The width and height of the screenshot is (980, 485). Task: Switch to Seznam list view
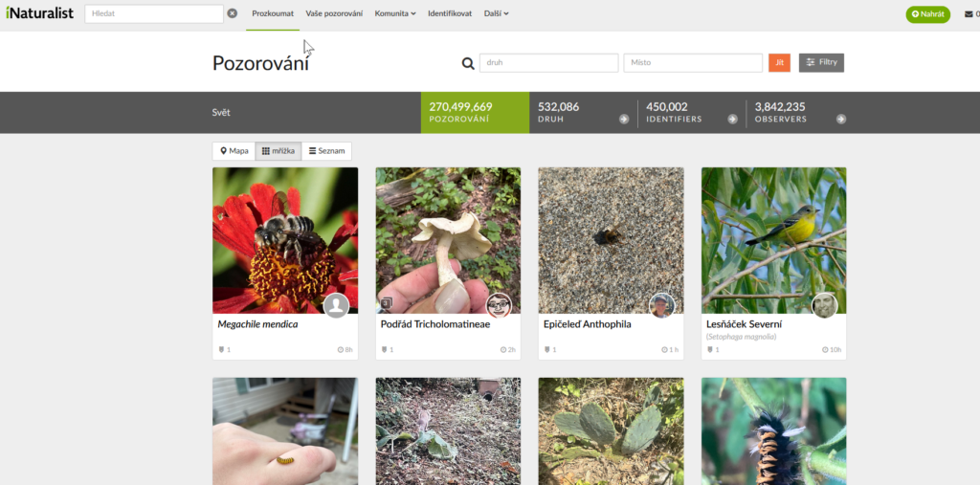[326, 151]
